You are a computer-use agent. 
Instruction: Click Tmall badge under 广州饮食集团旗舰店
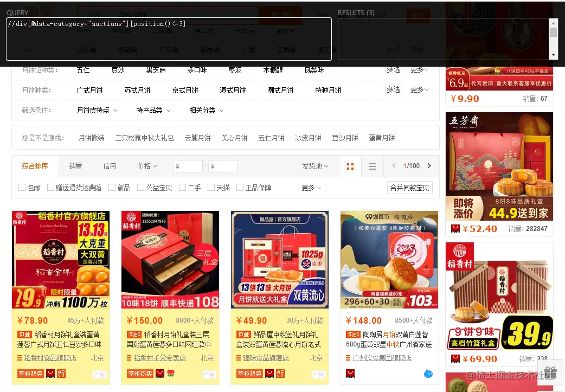click(x=350, y=374)
